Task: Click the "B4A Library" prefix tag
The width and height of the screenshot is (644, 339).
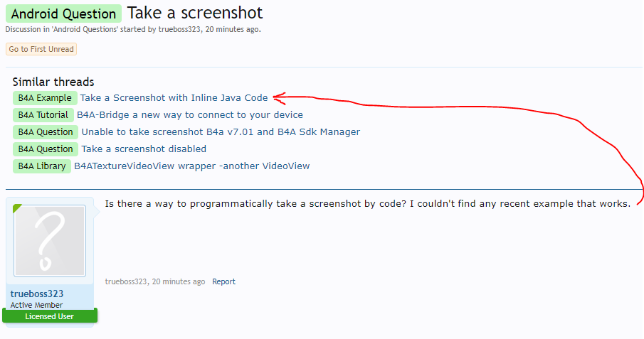Action: [42, 166]
